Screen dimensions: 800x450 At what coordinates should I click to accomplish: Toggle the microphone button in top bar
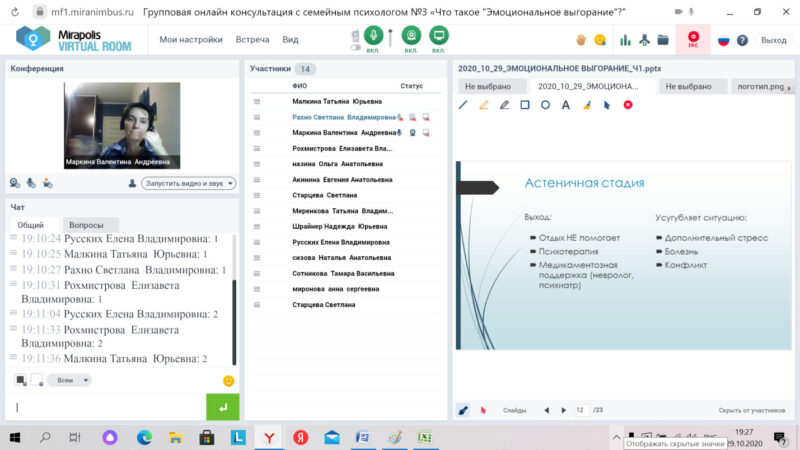pos(373,36)
